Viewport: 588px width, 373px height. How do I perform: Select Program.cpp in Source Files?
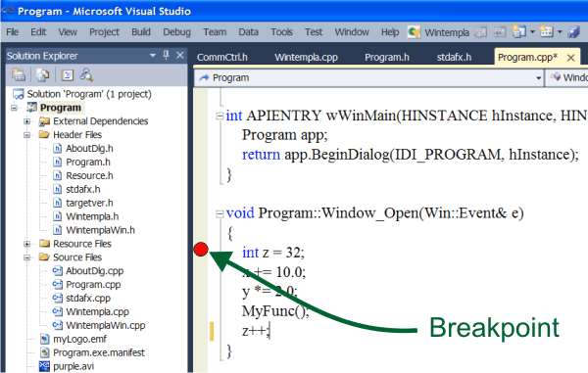[93, 285]
